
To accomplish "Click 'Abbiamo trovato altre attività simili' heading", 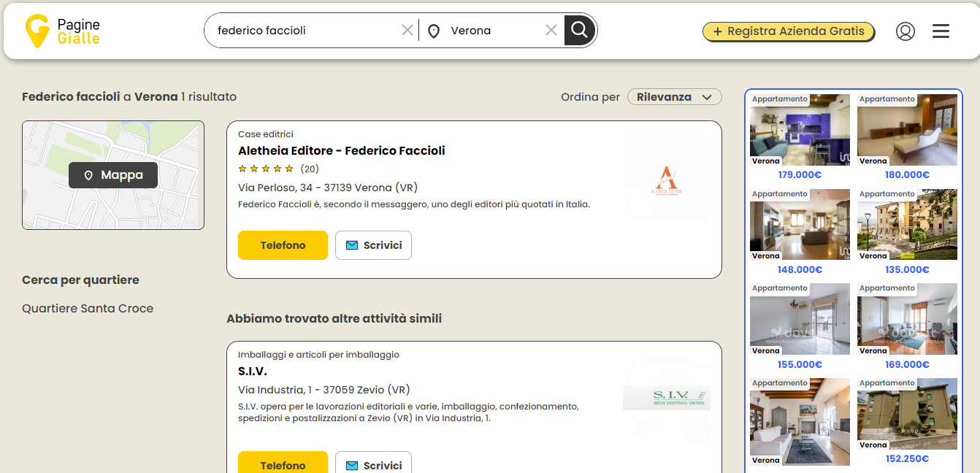I will (334, 319).
